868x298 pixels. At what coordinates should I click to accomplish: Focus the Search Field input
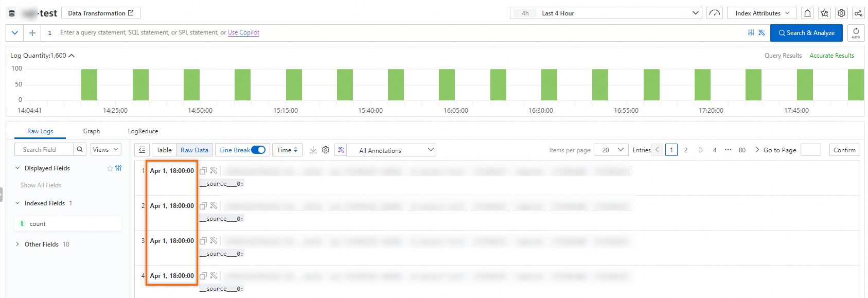pyautogui.click(x=44, y=149)
